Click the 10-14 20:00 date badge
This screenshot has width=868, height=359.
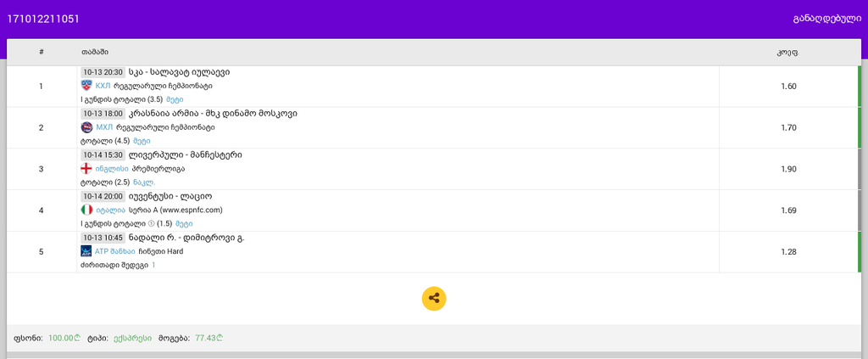(x=103, y=196)
